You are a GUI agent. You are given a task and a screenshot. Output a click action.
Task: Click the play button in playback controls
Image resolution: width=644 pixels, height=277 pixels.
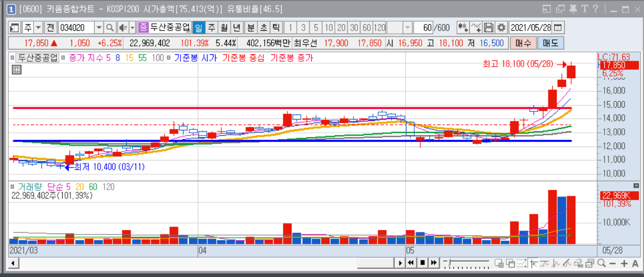[400, 263]
